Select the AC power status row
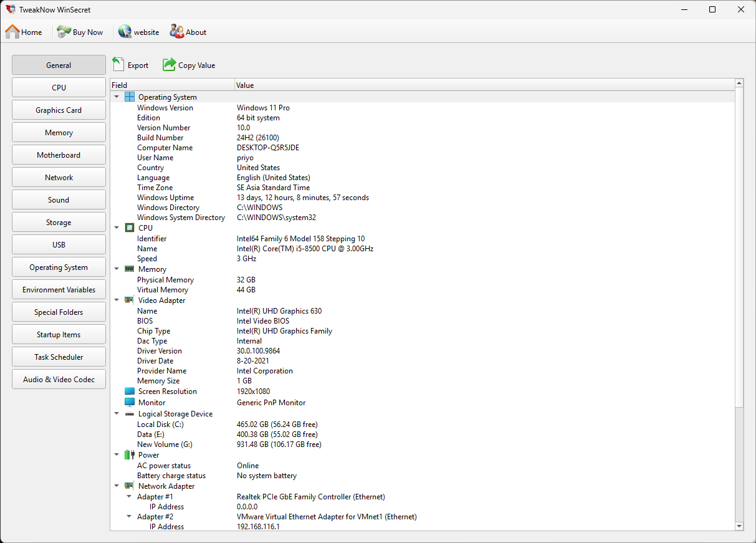This screenshot has height=543, width=756. [x=423, y=466]
